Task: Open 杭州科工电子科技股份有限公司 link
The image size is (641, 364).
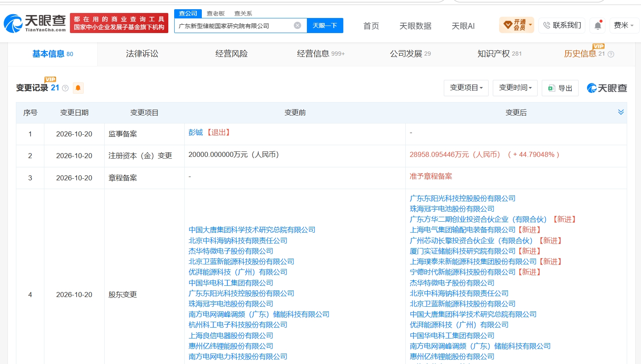Action: click(238, 325)
